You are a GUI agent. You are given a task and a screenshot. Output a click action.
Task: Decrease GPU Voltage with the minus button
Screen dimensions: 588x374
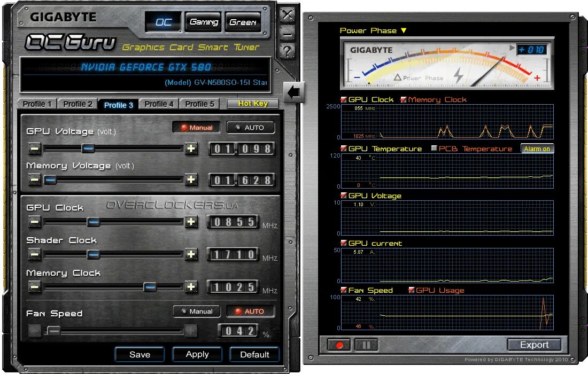tap(35, 149)
